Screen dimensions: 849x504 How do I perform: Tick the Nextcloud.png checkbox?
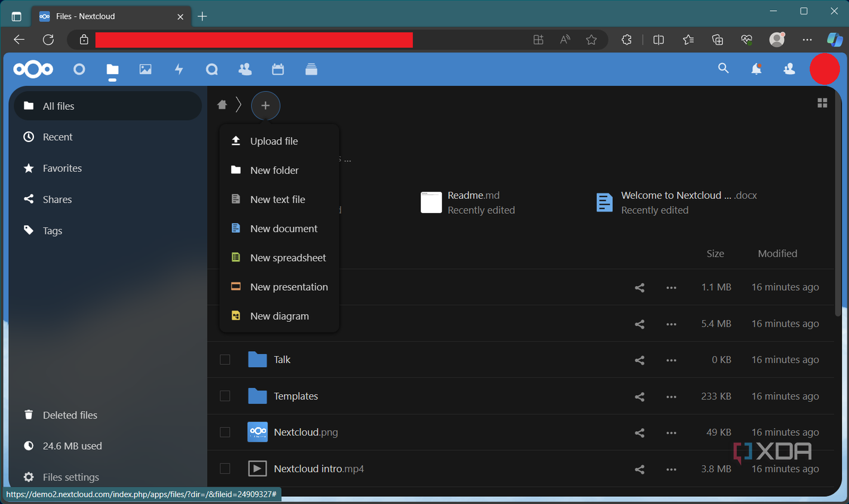click(x=225, y=432)
